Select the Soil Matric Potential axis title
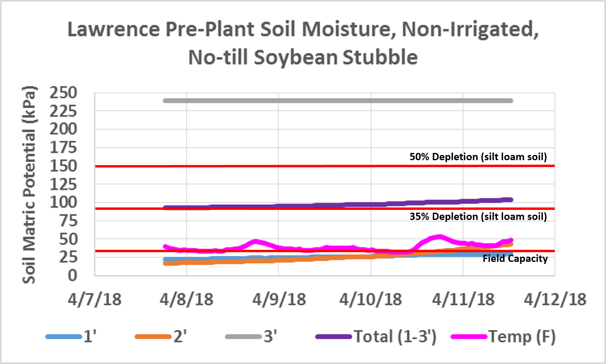 pyautogui.click(x=29, y=185)
